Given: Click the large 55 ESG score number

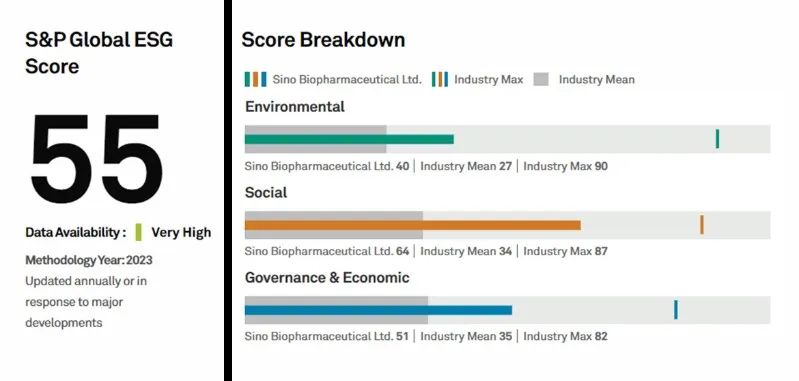Looking at the screenshot, I should [x=97, y=159].
